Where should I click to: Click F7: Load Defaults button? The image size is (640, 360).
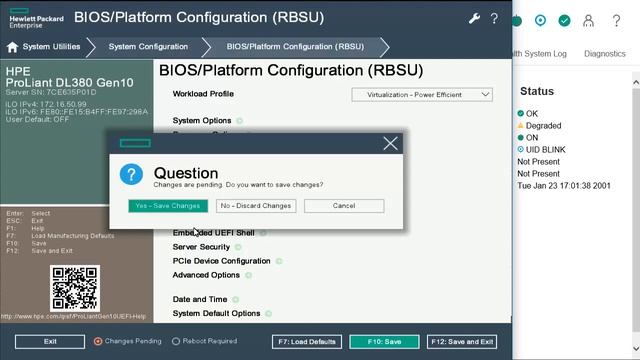307,342
